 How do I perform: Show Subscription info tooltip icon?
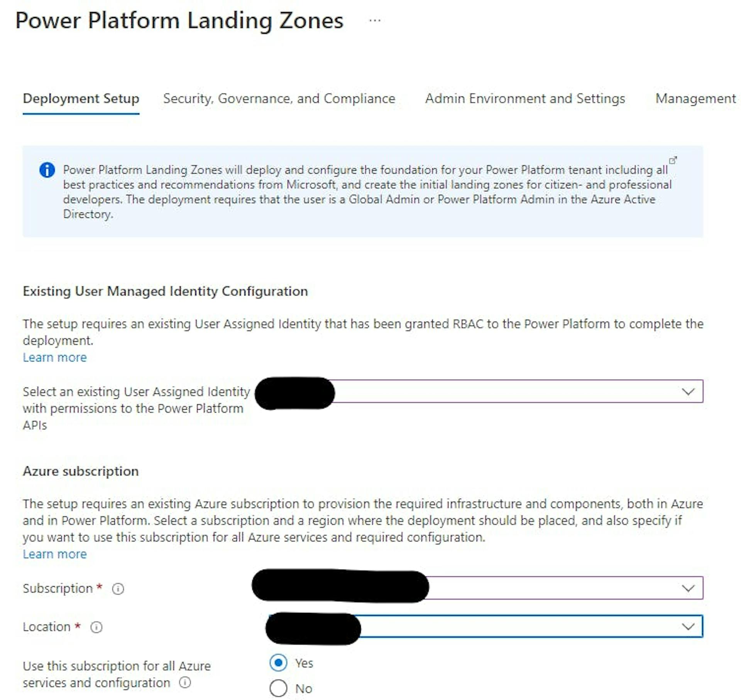(x=118, y=589)
